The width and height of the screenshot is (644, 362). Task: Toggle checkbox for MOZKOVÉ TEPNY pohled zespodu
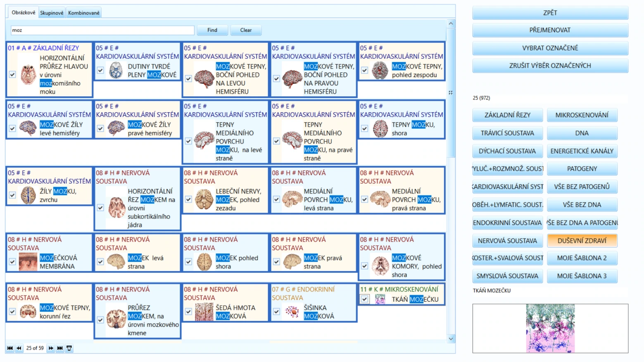(x=364, y=70)
